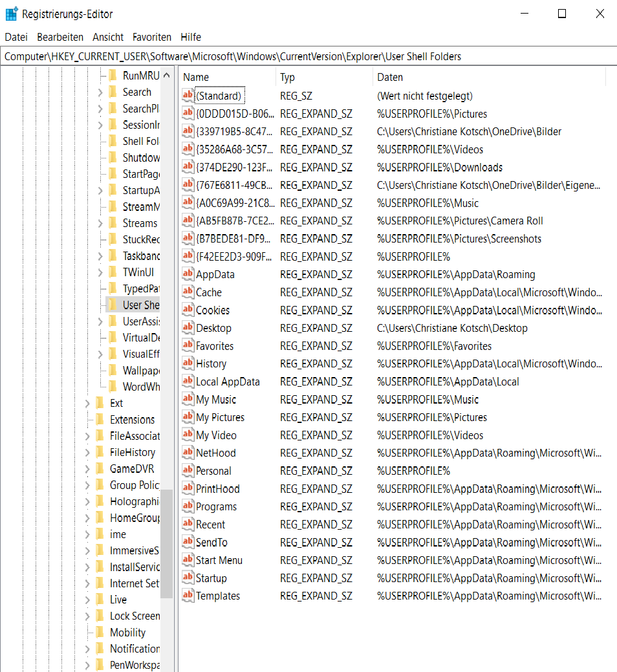This screenshot has width=617, height=672.
Task: Expand the Taskband key
Action: 100,256
